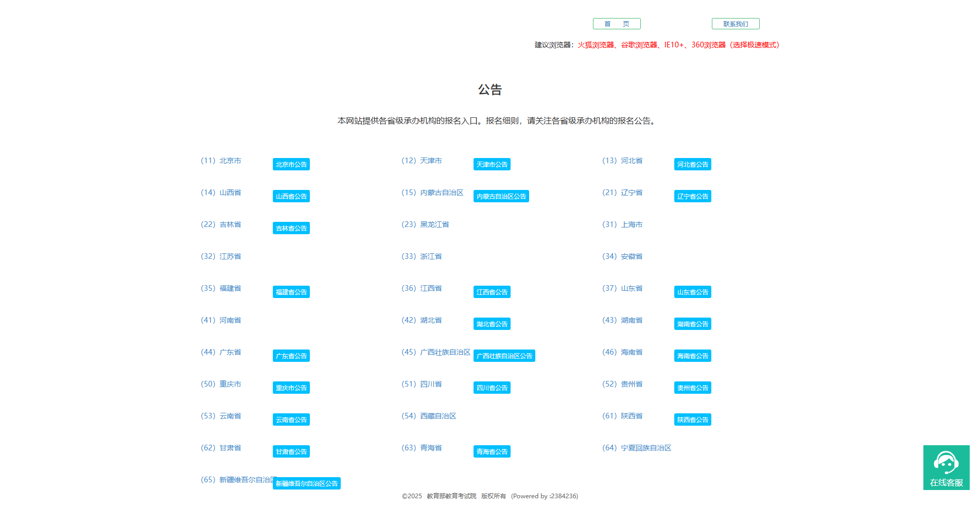Image resolution: width=980 pixels, height=507 pixels.
Task: Click the 联系我们 button
Action: click(x=735, y=23)
